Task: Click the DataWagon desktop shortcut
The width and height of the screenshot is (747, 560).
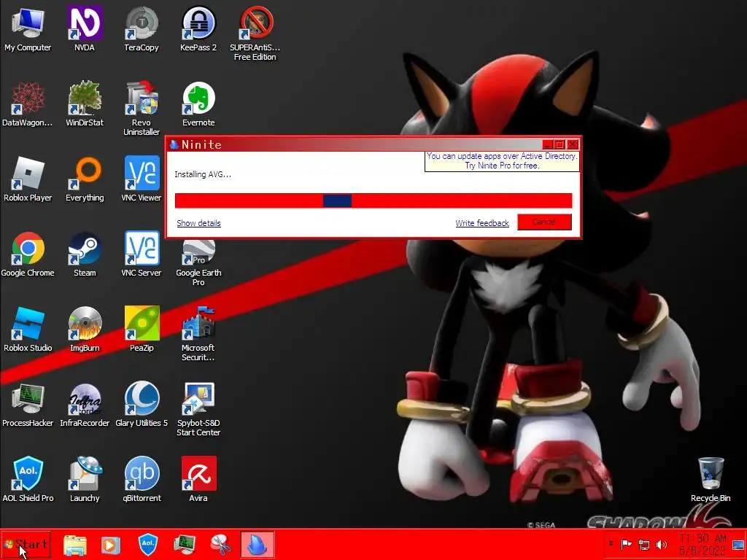Action: [x=28, y=104]
